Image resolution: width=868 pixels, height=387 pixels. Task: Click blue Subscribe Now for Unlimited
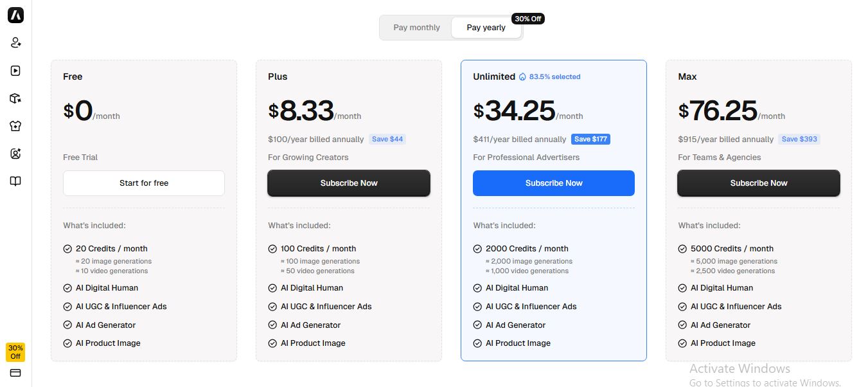click(554, 183)
